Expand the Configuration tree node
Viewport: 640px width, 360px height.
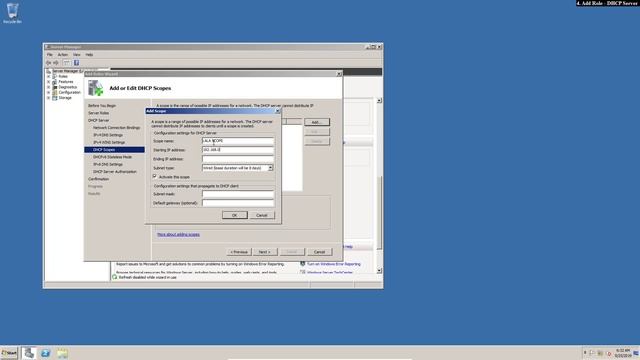coord(49,93)
